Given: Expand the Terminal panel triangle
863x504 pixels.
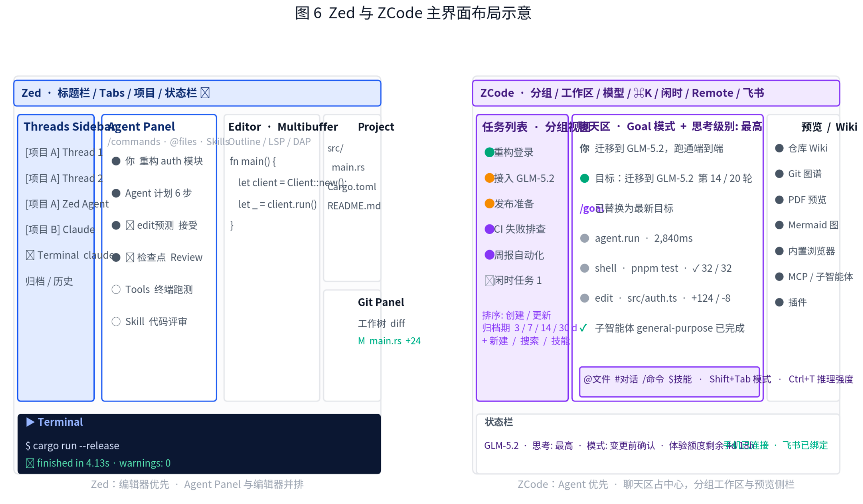Looking at the screenshot, I should 30,422.
